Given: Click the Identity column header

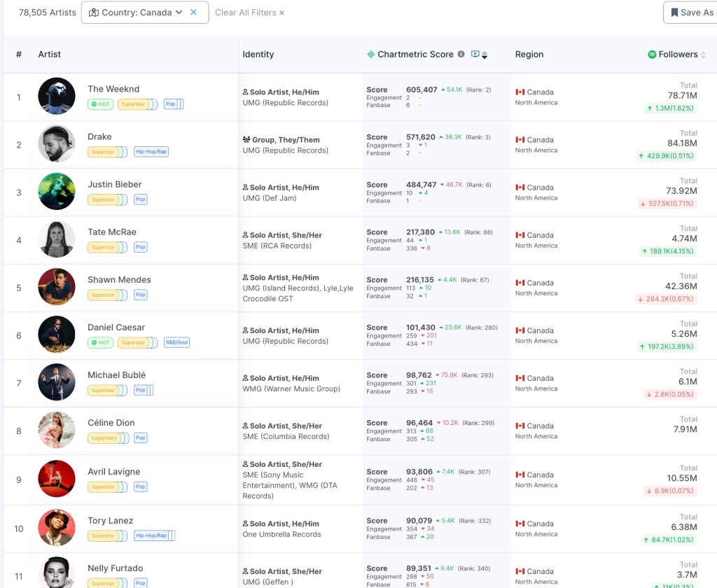Looking at the screenshot, I should (258, 55).
